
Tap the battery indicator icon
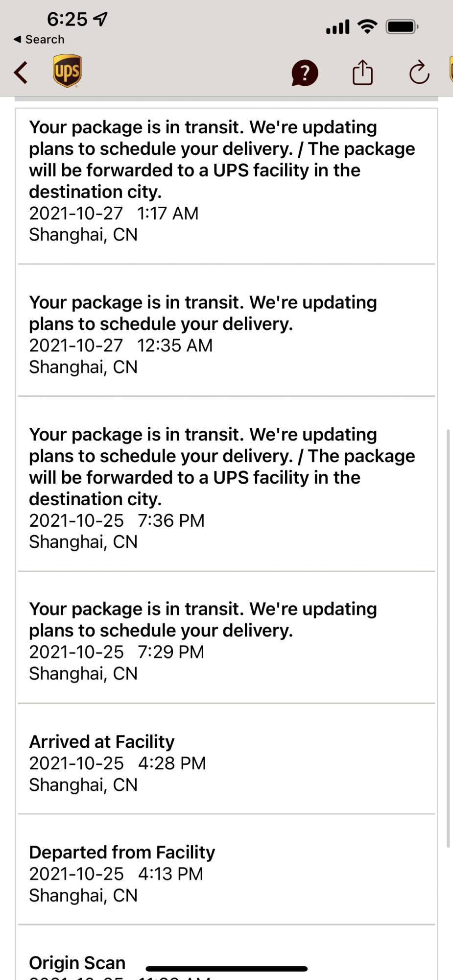pos(402,26)
